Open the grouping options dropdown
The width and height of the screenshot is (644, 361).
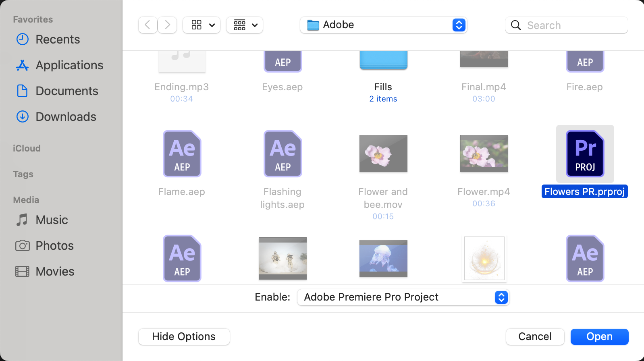[245, 25]
